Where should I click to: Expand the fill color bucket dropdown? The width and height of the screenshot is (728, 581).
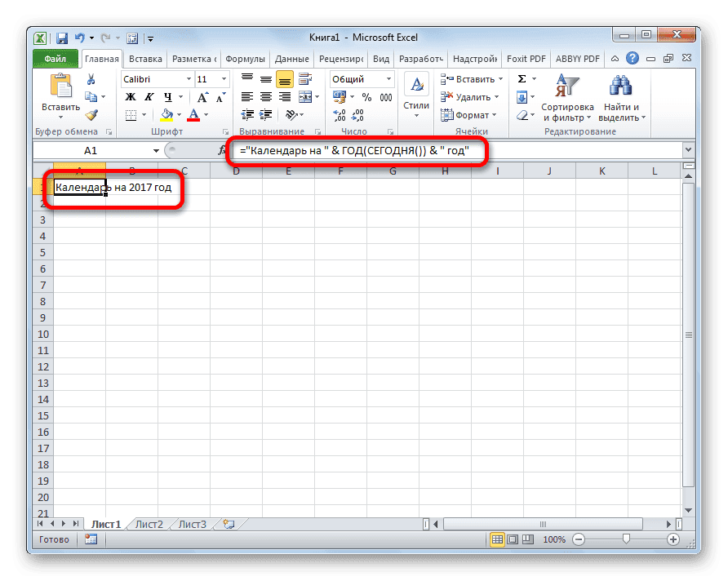[179, 113]
